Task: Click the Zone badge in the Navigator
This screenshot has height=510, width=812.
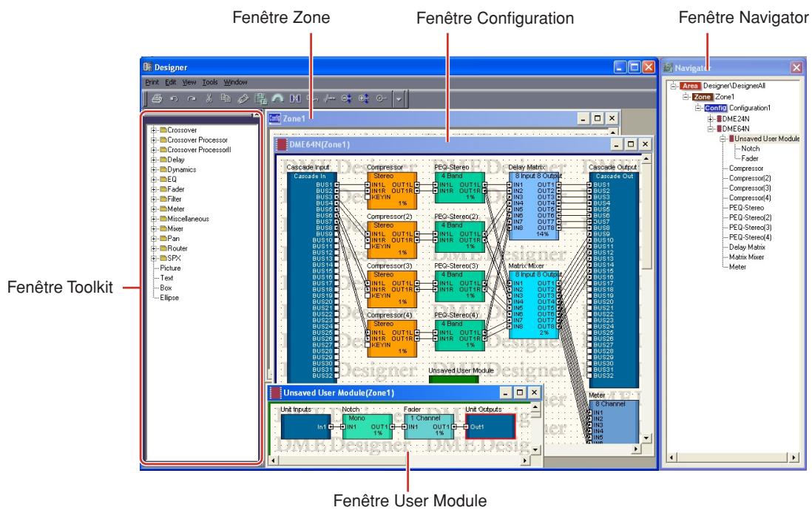Action: click(703, 97)
